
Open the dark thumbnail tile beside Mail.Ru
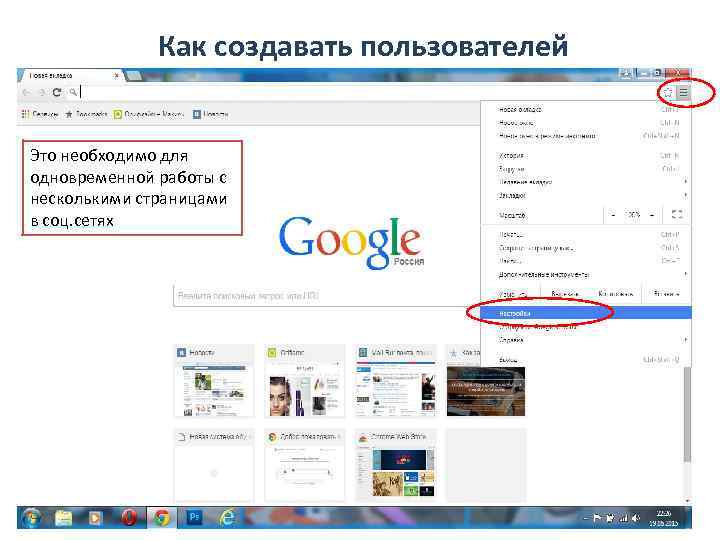[x=485, y=391]
